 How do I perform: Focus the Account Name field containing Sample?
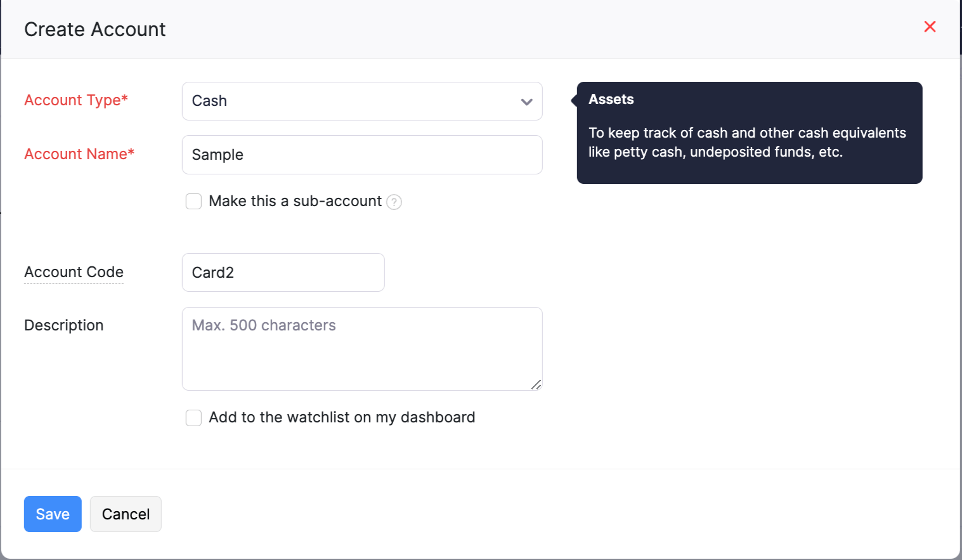361,155
